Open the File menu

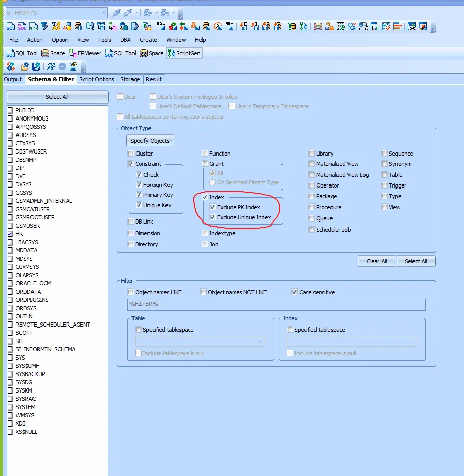pyautogui.click(x=13, y=40)
